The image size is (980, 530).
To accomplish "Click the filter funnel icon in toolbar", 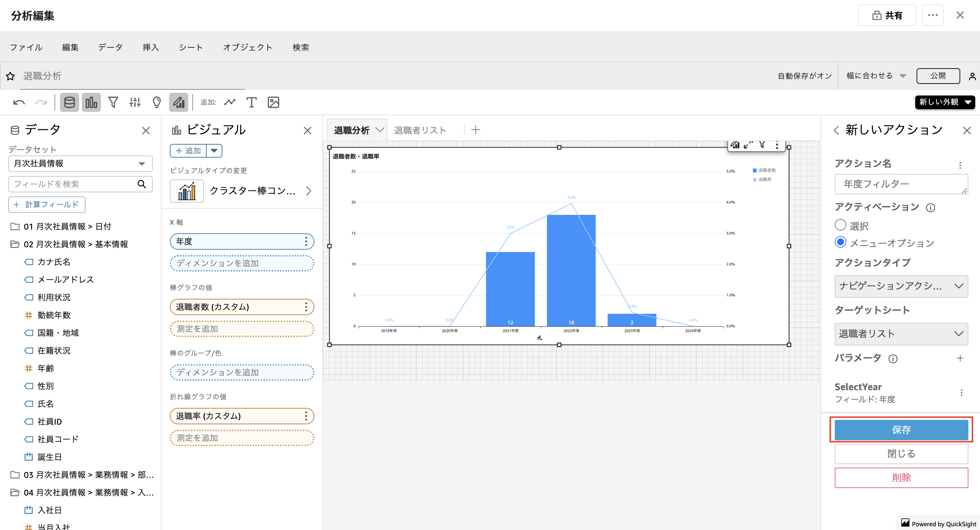I will [x=113, y=102].
